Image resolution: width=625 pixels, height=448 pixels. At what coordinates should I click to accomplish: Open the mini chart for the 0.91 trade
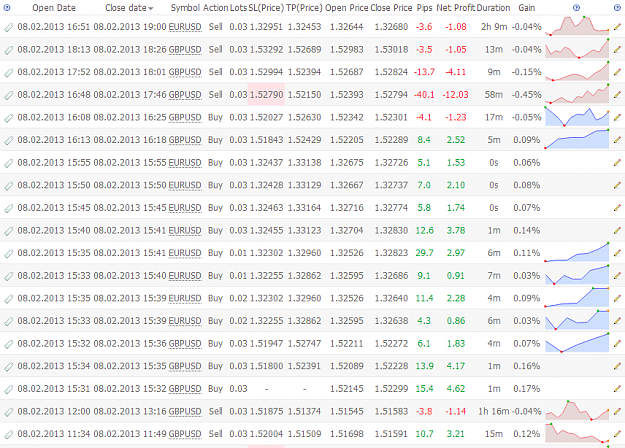click(x=577, y=275)
